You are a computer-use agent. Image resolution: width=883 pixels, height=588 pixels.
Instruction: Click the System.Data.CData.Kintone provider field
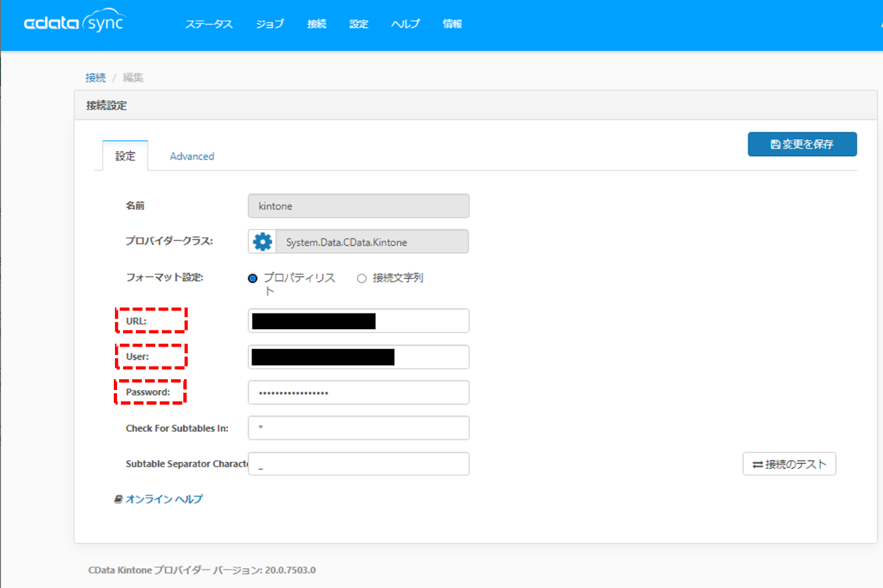(372, 241)
